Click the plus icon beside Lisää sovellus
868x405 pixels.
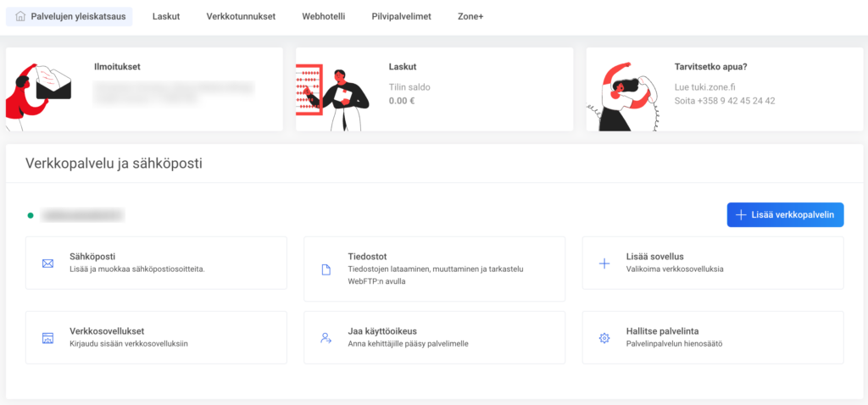tap(604, 264)
